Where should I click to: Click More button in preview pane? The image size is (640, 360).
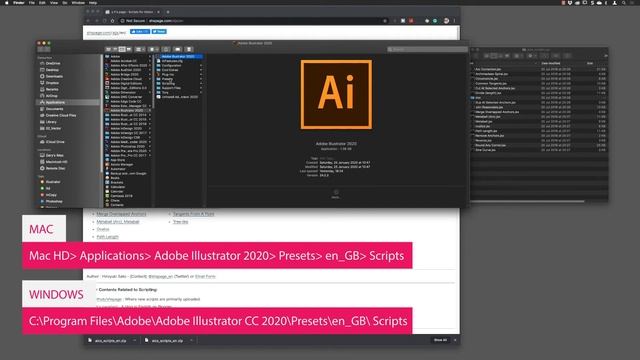coord(336,194)
